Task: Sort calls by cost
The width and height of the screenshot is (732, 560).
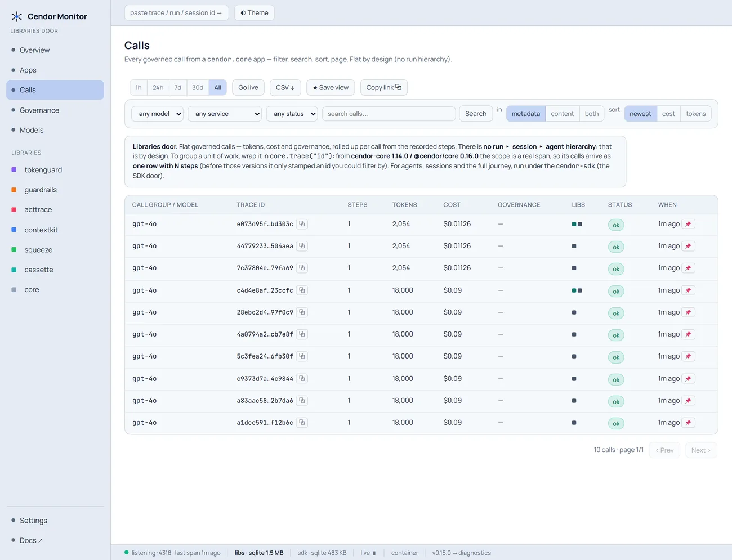Action: tap(668, 114)
